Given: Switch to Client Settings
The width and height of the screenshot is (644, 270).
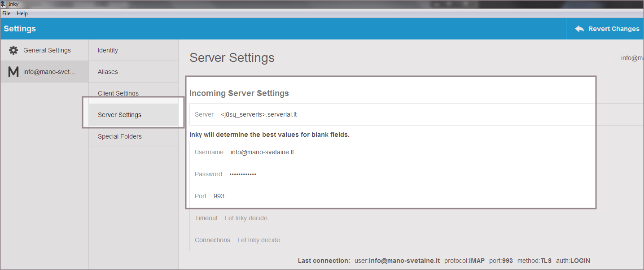Looking at the screenshot, I should tap(118, 93).
